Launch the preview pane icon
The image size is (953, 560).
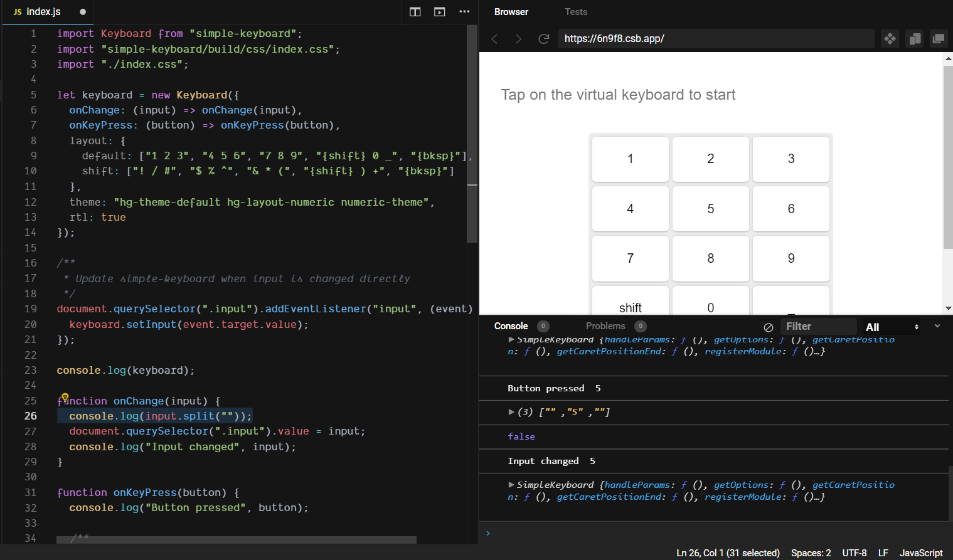(x=439, y=11)
